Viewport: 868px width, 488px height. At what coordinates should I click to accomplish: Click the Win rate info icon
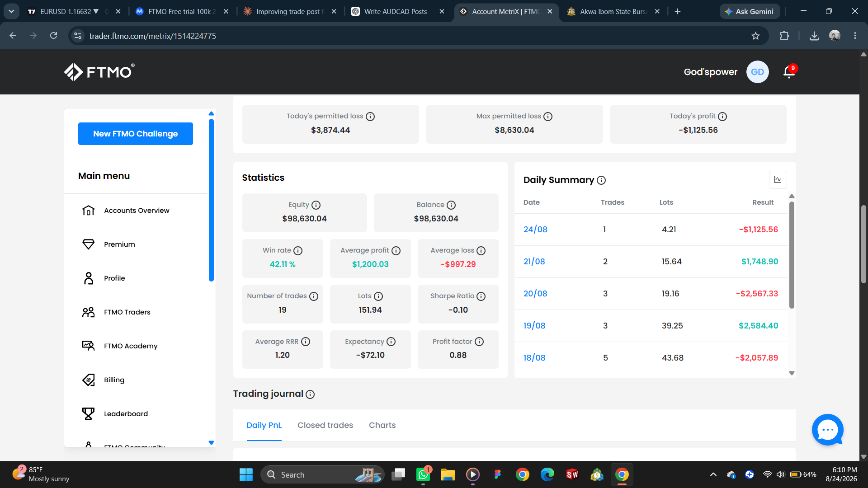[298, 251]
